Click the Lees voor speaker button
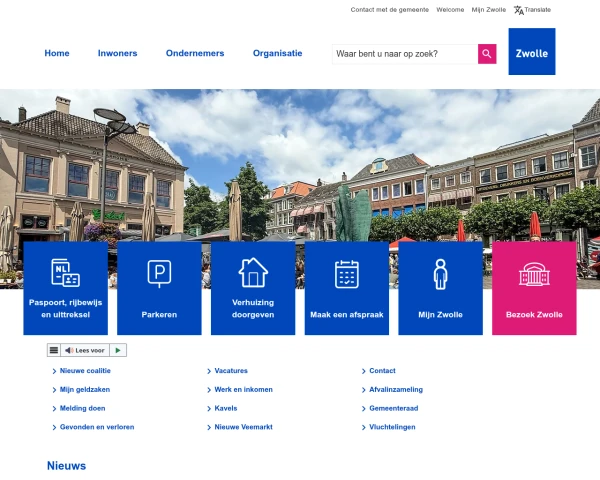The width and height of the screenshot is (600, 480). (85, 350)
